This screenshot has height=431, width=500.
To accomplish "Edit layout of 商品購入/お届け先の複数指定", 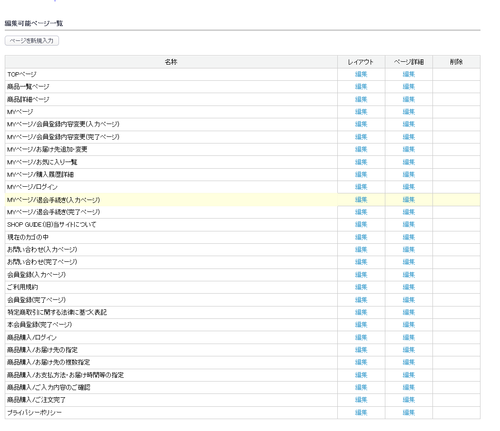I will tap(361, 363).
